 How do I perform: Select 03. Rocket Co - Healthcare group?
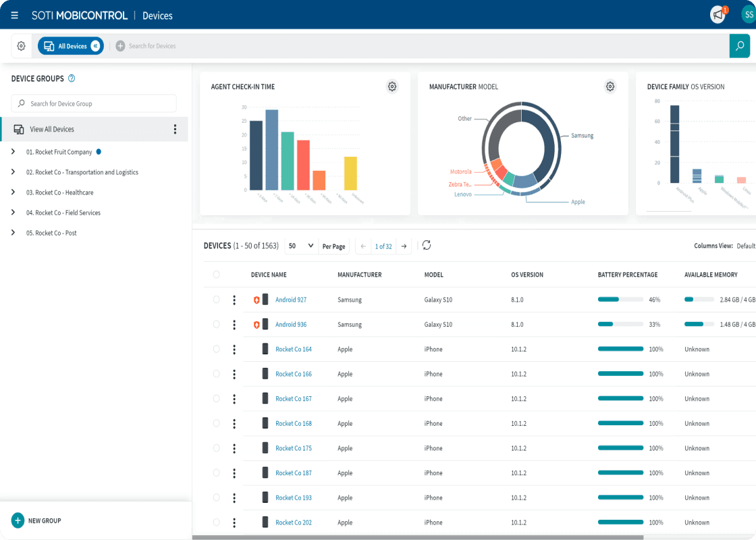[x=60, y=192]
